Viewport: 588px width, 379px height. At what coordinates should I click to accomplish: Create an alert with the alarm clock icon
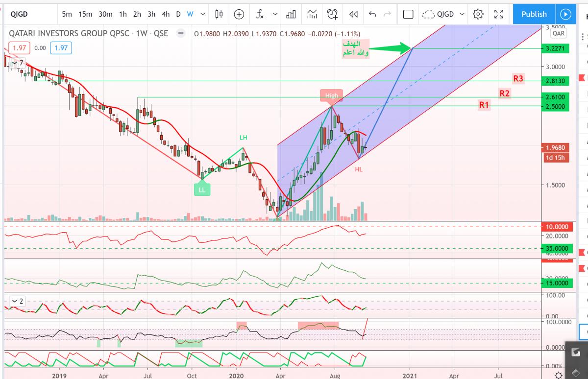pos(333,14)
